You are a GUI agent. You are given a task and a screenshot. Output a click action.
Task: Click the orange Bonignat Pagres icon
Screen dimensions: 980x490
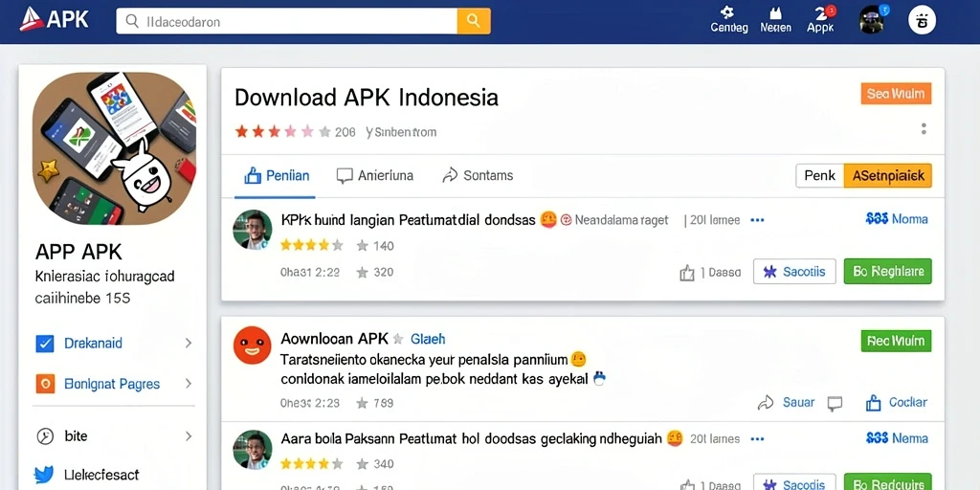[45, 384]
